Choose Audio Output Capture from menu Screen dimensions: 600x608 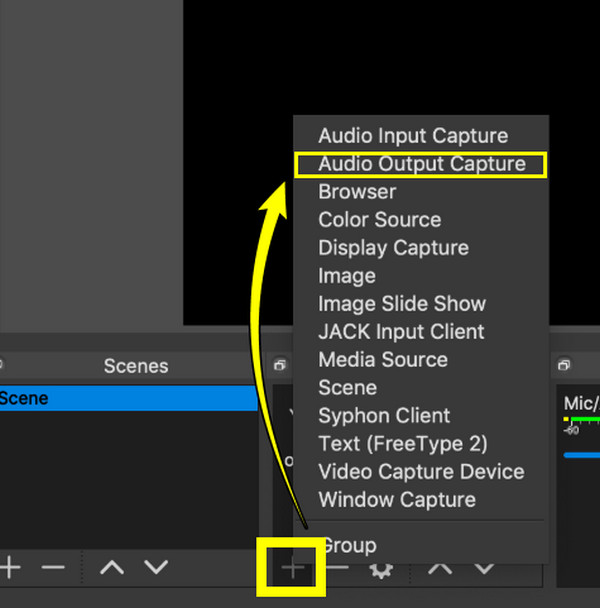tap(421, 164)
